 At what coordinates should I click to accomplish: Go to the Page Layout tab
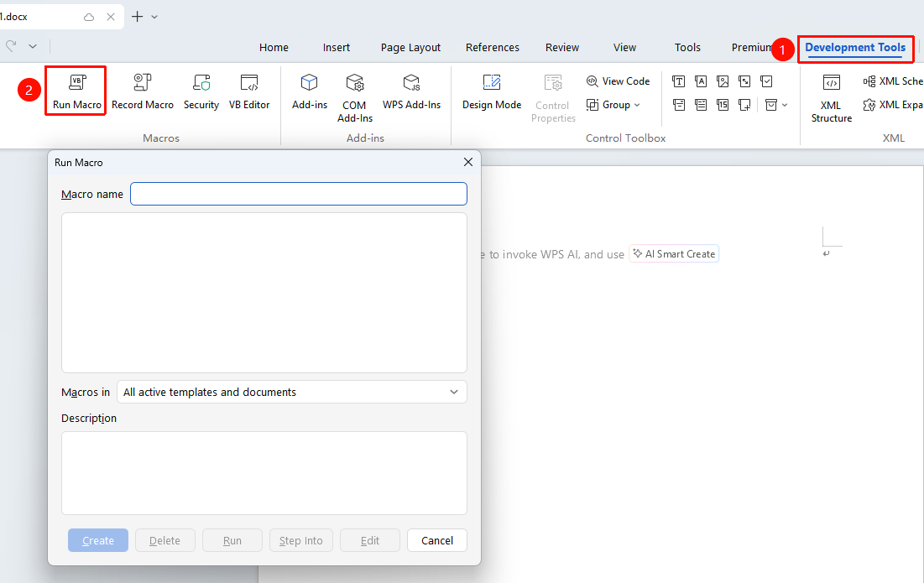point(410,48)
